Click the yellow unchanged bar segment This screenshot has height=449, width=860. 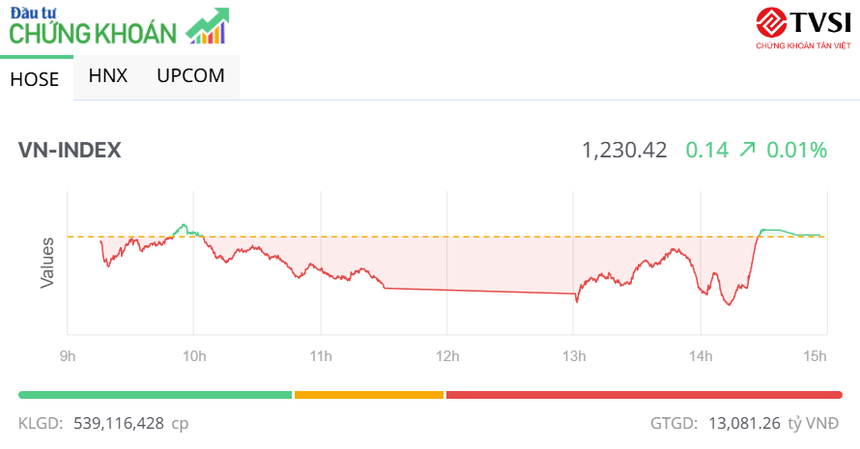(368, 395)
